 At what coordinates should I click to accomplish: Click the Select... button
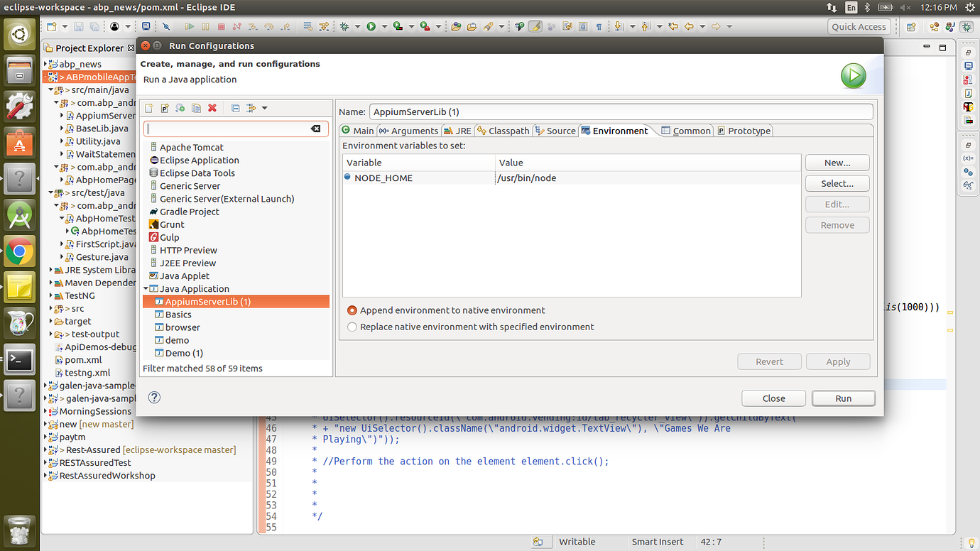tap(837, 183)
